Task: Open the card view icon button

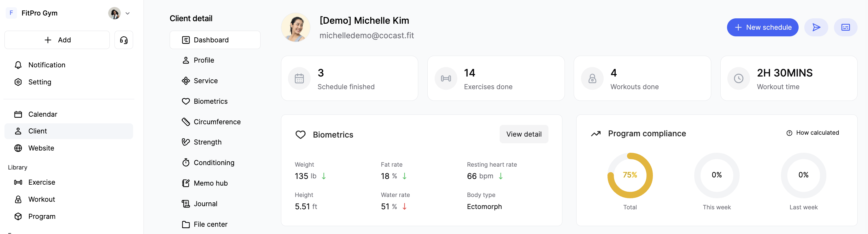Action: point(845,27)
